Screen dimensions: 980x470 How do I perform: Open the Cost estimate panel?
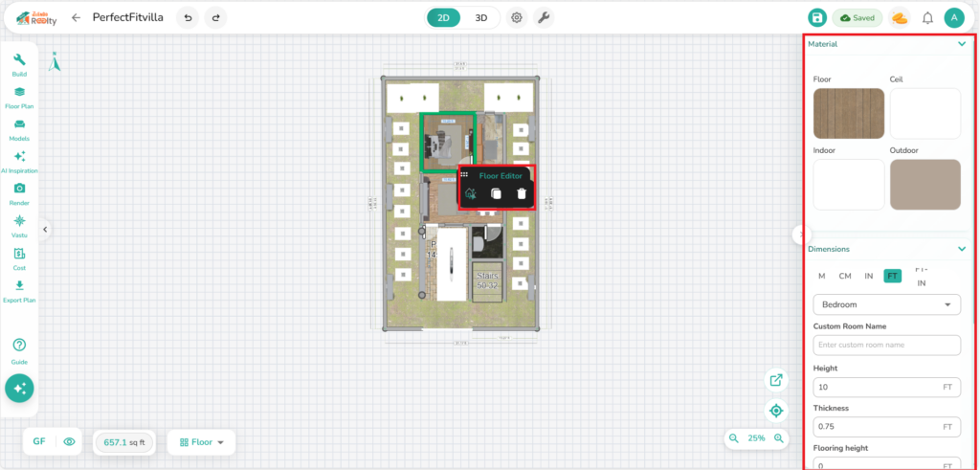pyautogui.click(x=19, y=256)
